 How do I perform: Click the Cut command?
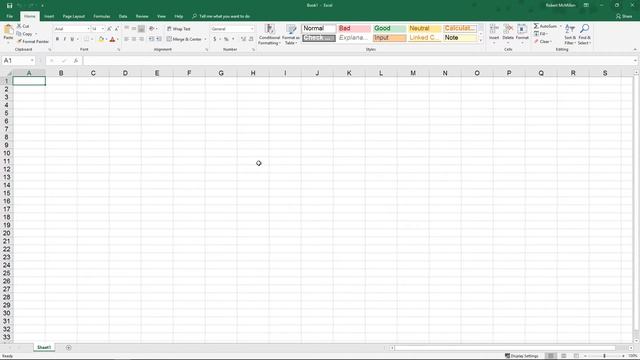[x=23, y=26]
